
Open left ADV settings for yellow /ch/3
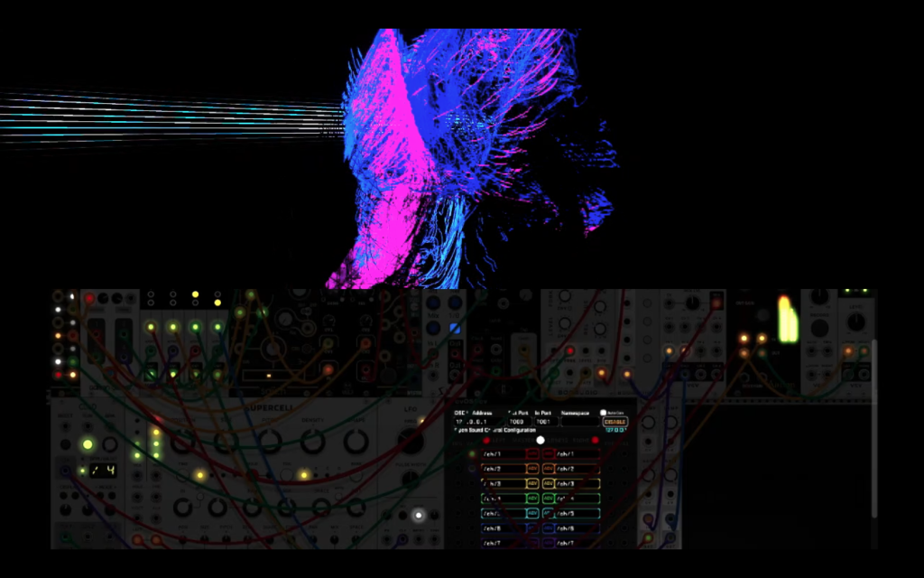[x=532, y=484]
